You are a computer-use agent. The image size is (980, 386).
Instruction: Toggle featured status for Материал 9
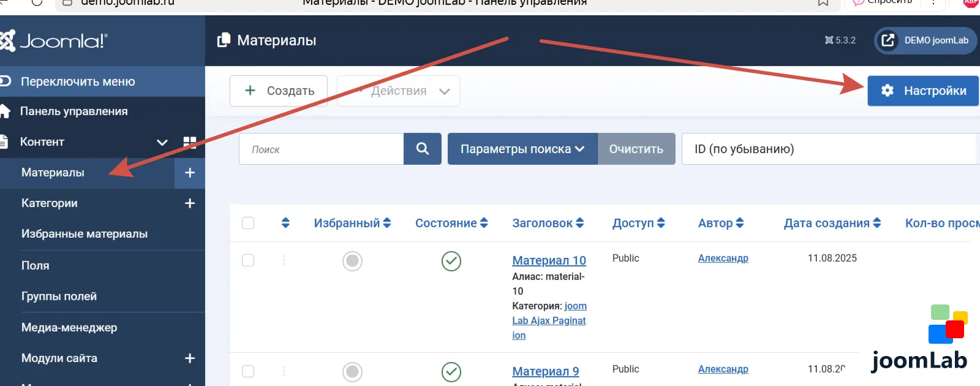coord(352,372)
